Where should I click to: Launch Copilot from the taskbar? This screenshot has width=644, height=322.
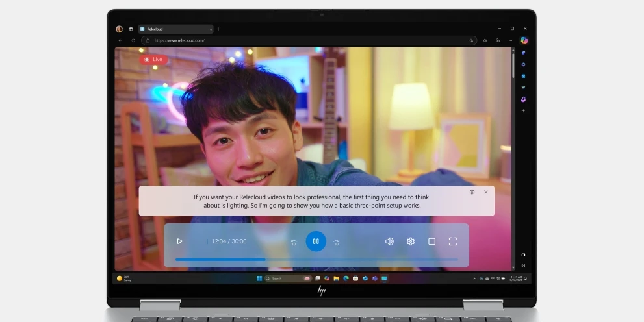click(x=326, y=278)
